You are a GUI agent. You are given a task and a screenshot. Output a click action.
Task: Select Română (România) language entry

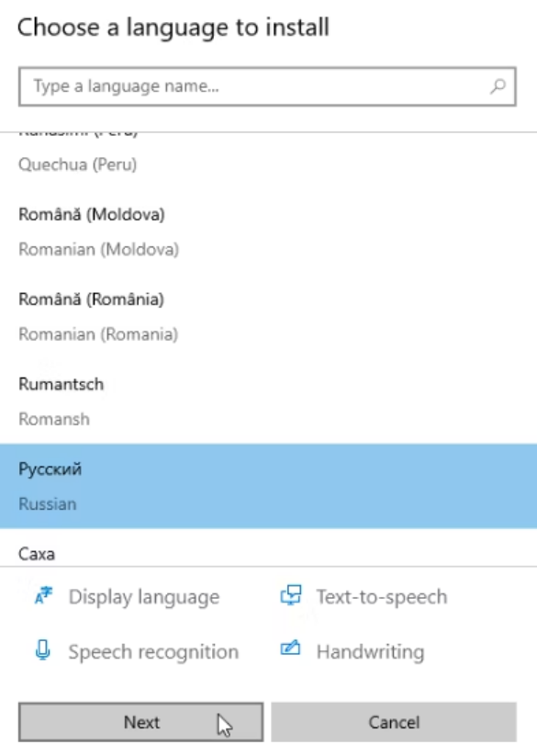click(268, 317)
